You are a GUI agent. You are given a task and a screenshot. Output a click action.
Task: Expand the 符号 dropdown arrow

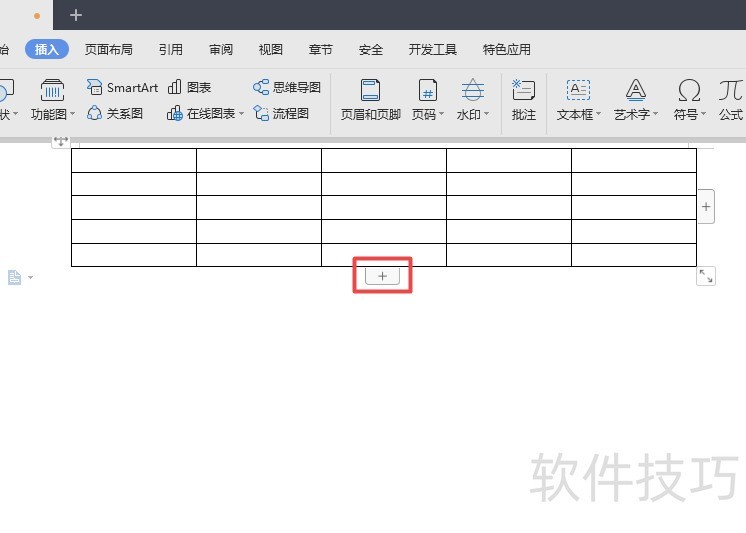703,114
